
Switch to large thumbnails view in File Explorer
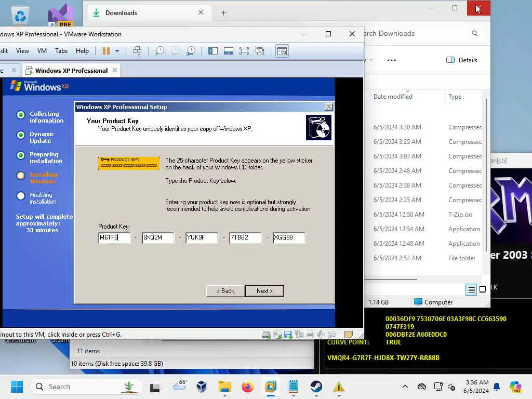pos(482,289)
